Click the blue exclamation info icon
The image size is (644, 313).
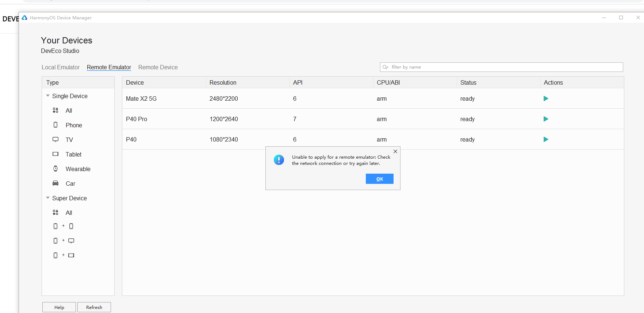pyautogui.click(x=279, y=160)
